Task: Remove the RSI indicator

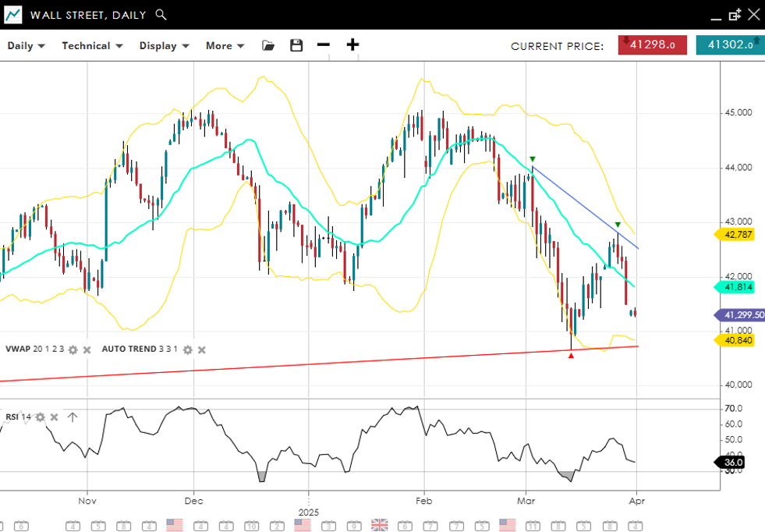Action: pos(54,417)
